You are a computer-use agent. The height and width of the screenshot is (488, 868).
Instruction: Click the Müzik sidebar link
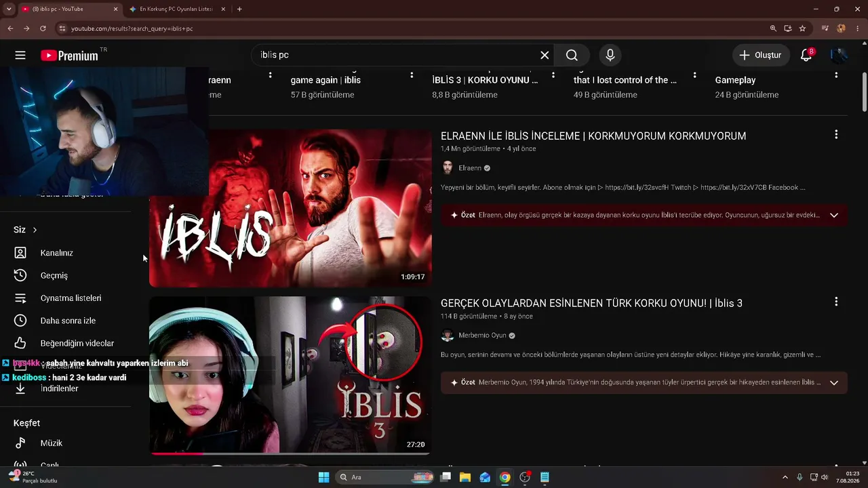[x=52, y=443]
